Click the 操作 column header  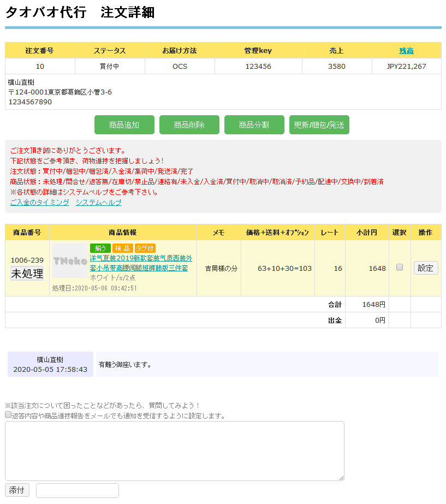pyautogui.click(x=426, y=233)
